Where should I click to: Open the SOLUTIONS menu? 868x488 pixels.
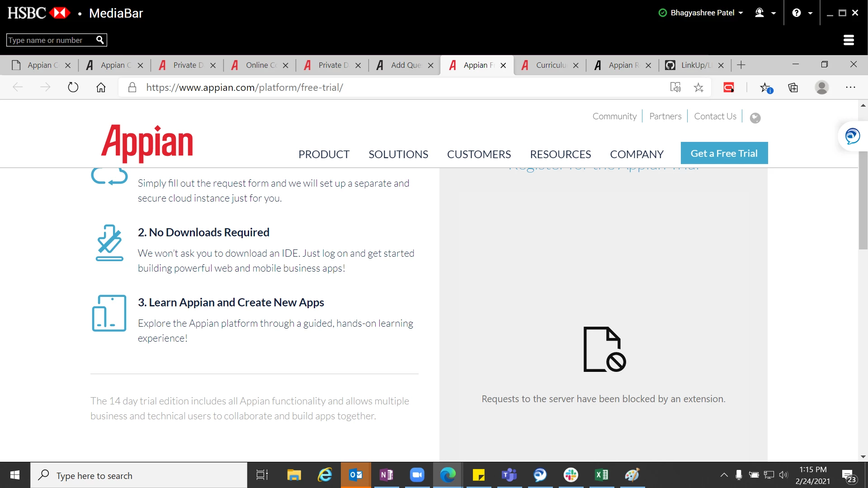click(398, 154)
